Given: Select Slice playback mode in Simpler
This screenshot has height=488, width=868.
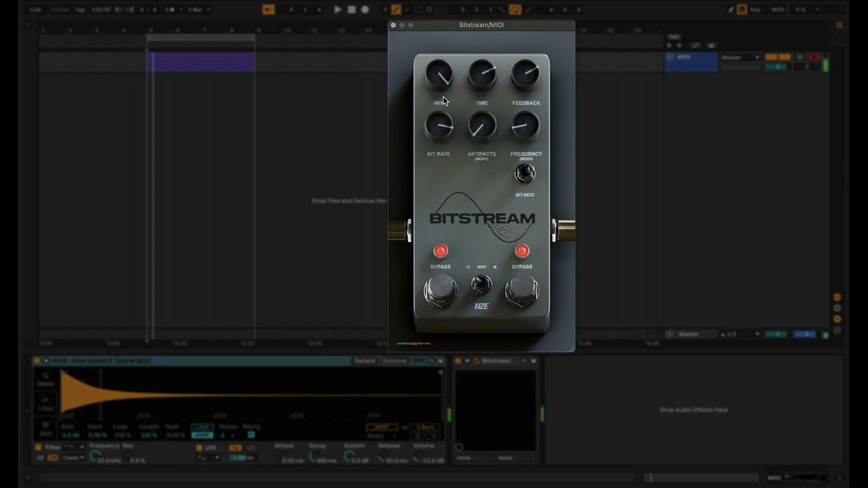Looking at the screenshot, I should pyautogui.click(x=46, y=428).
